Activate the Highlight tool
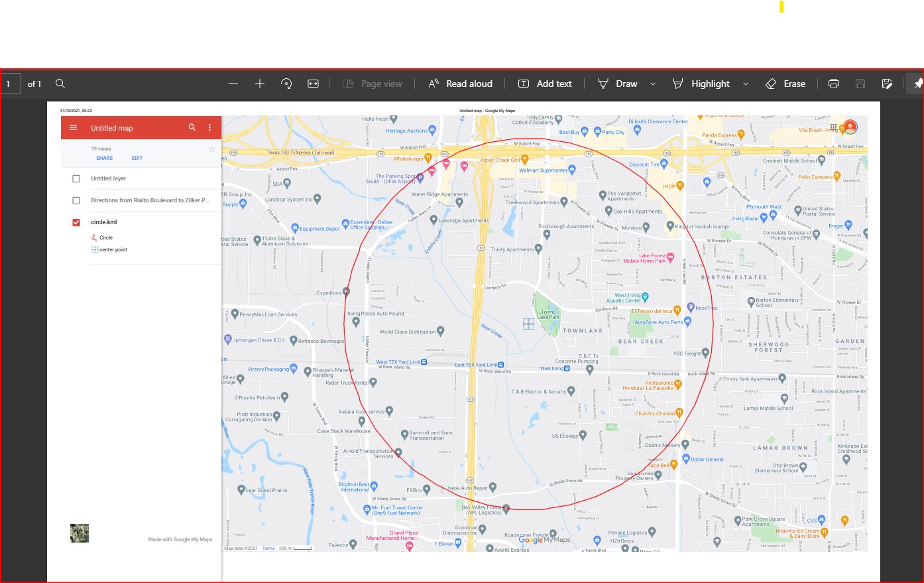924x583 pixels. point(701,84)
